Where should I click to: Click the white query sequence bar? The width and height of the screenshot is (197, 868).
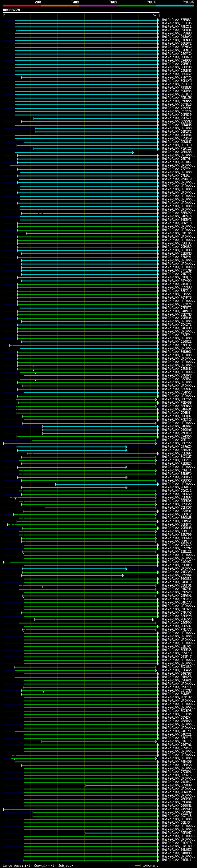coord(81,13)
